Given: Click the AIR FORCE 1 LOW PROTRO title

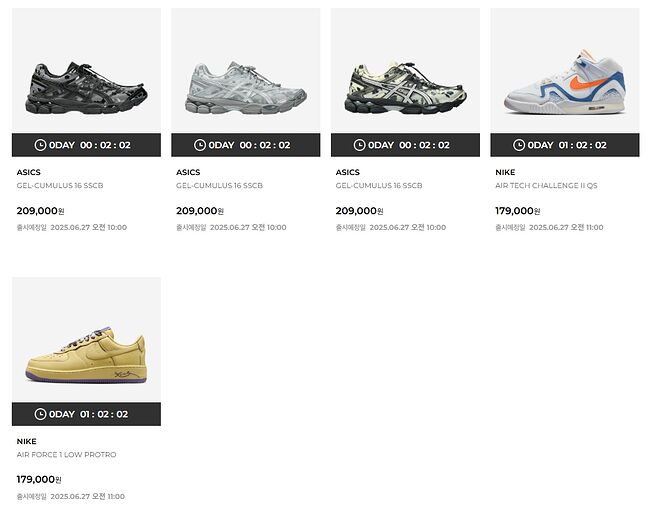Looking at the screenshot, I should click(66, 455).
